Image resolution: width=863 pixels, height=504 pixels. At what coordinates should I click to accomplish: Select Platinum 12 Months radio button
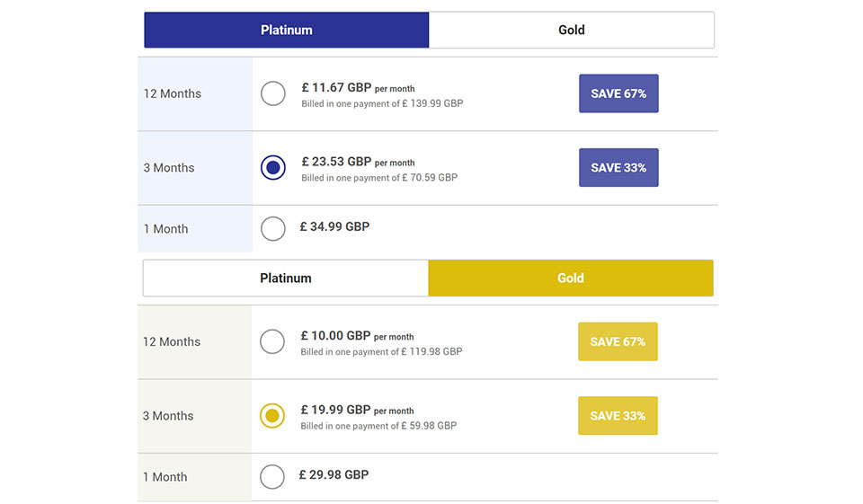(x=273, y=93)
